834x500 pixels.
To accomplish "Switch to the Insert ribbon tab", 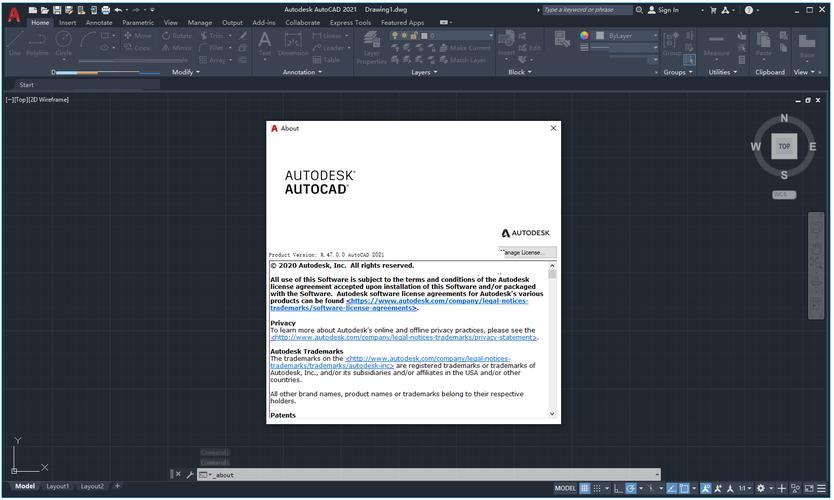I will (67, 22).
